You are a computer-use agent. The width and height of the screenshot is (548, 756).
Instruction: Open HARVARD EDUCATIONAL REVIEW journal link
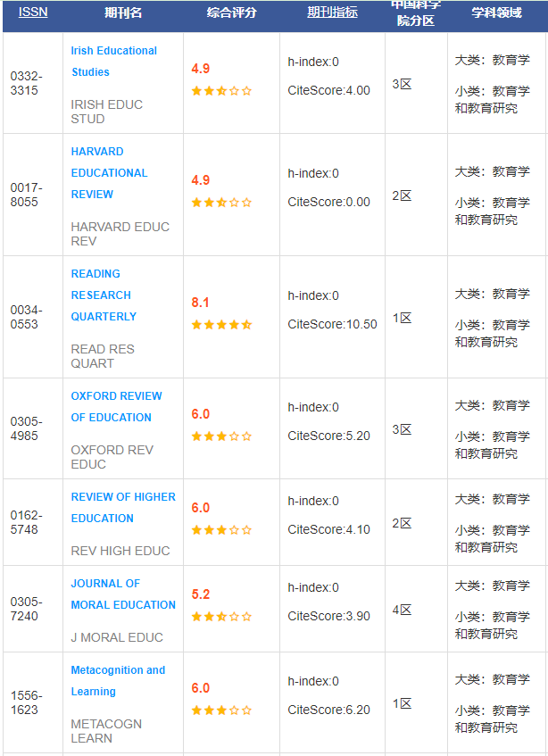tap(110, 172)
